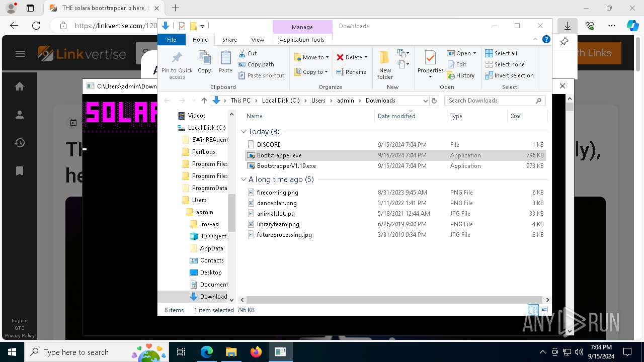
Task: Click the Open ribbon button
Action: click(461, 53)
